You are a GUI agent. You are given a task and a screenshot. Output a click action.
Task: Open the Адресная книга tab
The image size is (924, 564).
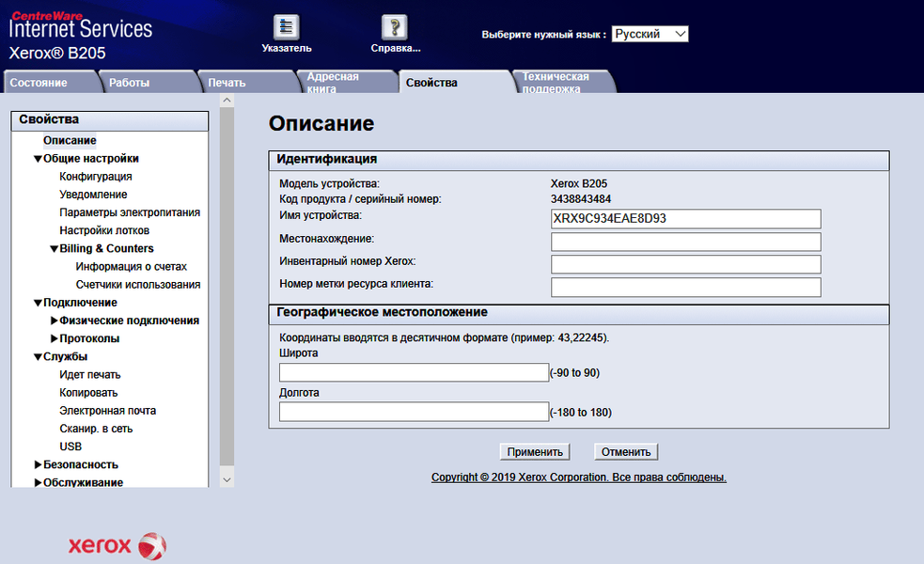pyautogui.click(x=347, y=82)
